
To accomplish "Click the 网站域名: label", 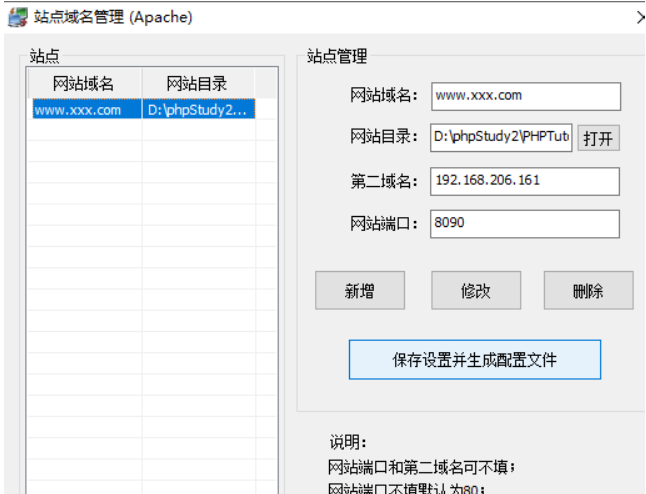I will tap(384, 95).
